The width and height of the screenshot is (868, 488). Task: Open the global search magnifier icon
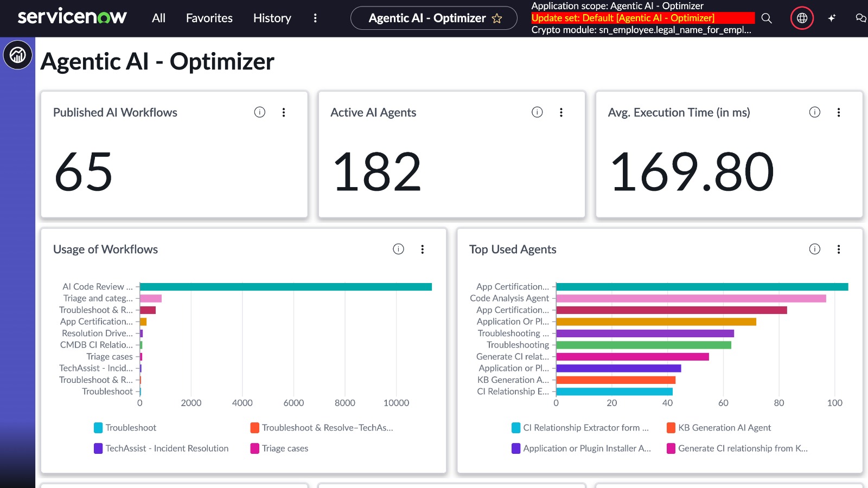pyautogui.click(x=767, y=18)
